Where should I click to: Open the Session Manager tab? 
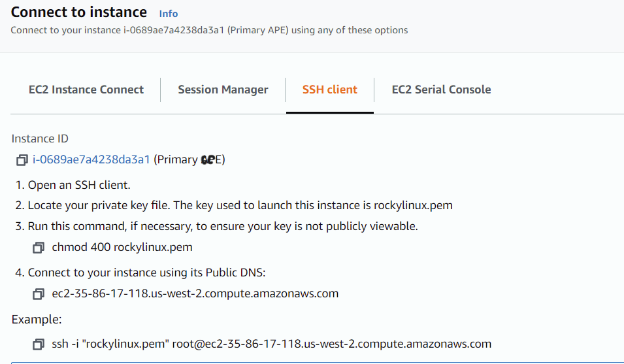[x=223, y=90]
